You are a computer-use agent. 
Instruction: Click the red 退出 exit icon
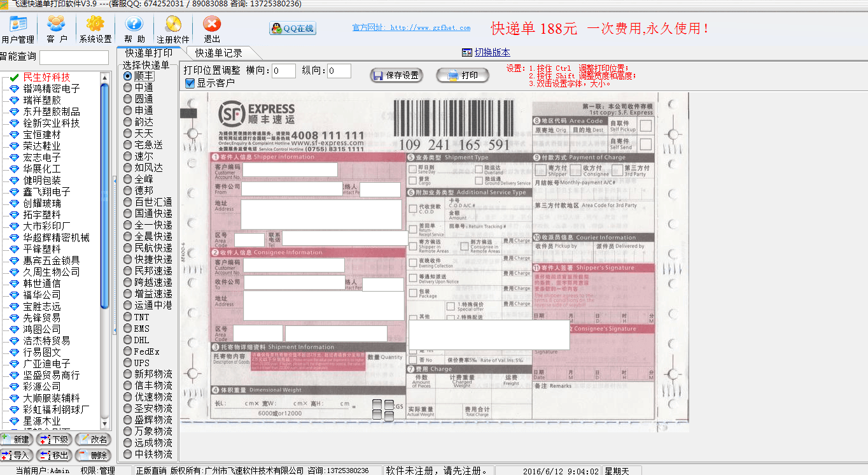(x=212, y=29)
